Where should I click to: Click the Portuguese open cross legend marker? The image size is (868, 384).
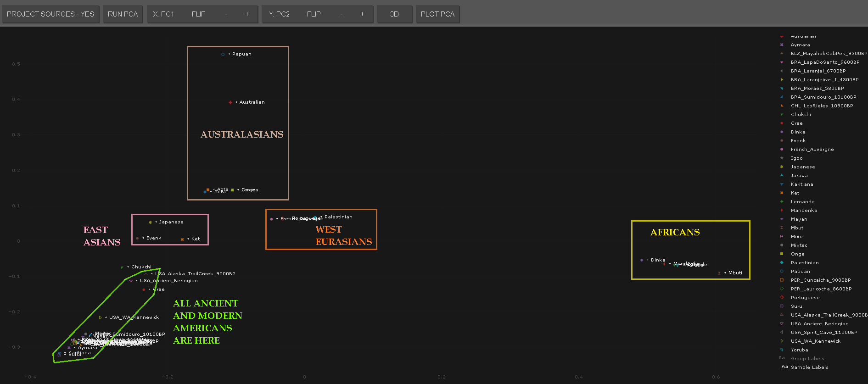pos(782,298)
